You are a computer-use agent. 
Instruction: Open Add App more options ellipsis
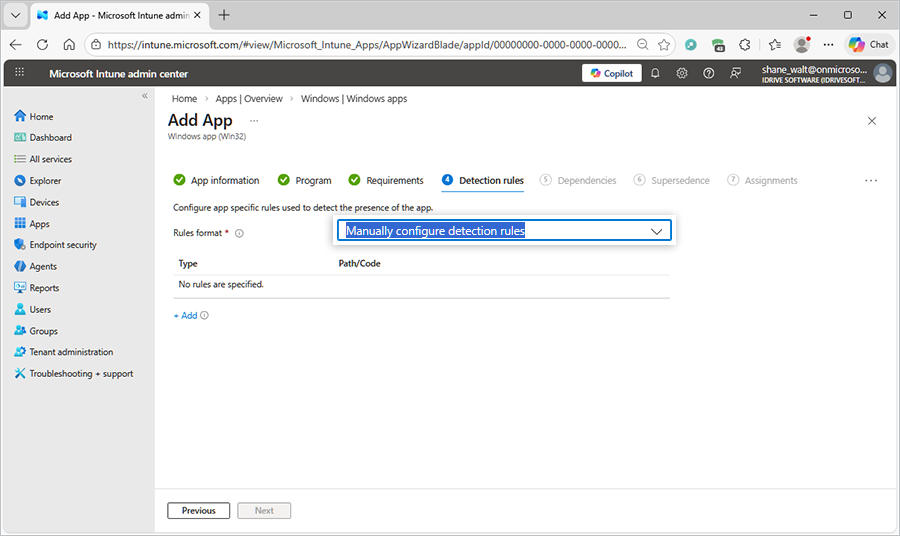click(x=254, y=121)
